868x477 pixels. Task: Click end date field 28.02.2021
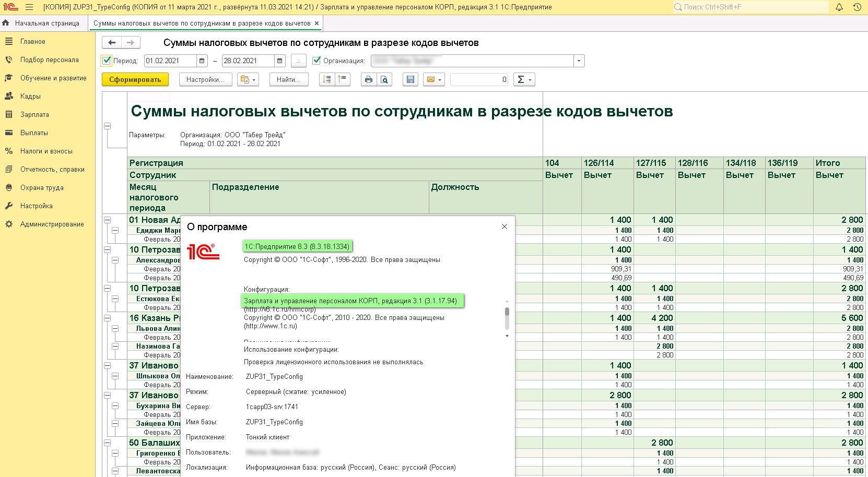point(248,61)
